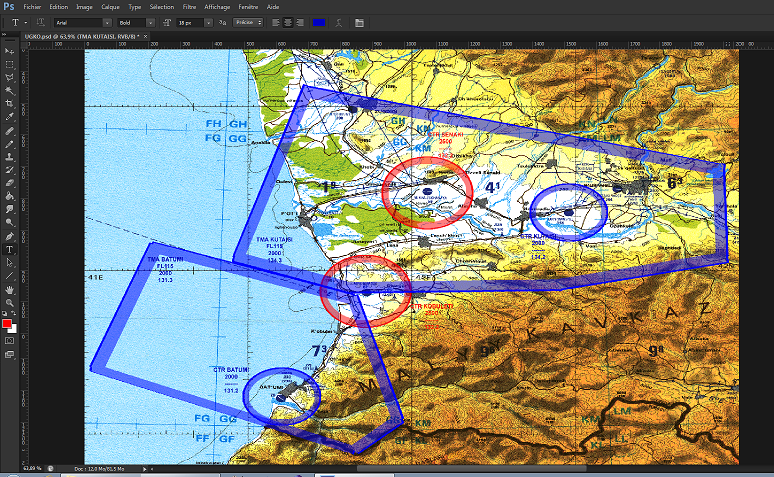Select the History Brush tool
Image resolution: width=774 pixels, height=477 pixels.
point(9,170)
